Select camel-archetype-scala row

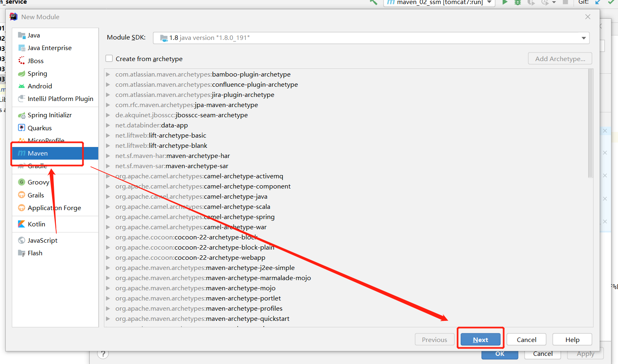point(346,207)
